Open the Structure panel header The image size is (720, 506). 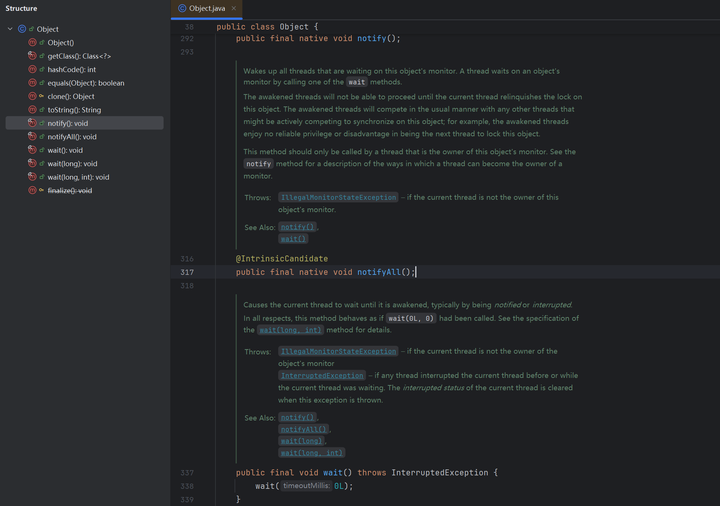tap(21, 8)
